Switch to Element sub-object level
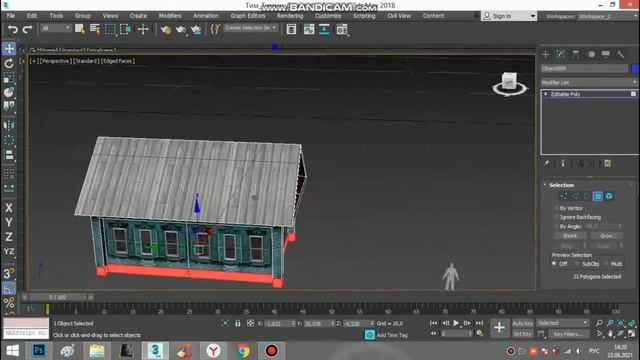Screen dimensions: 640x360 tap(609, 197)
